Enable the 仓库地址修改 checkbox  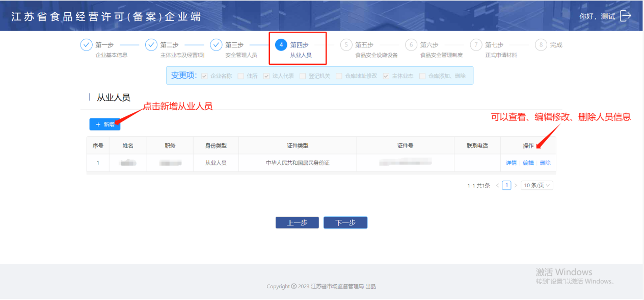339,76
